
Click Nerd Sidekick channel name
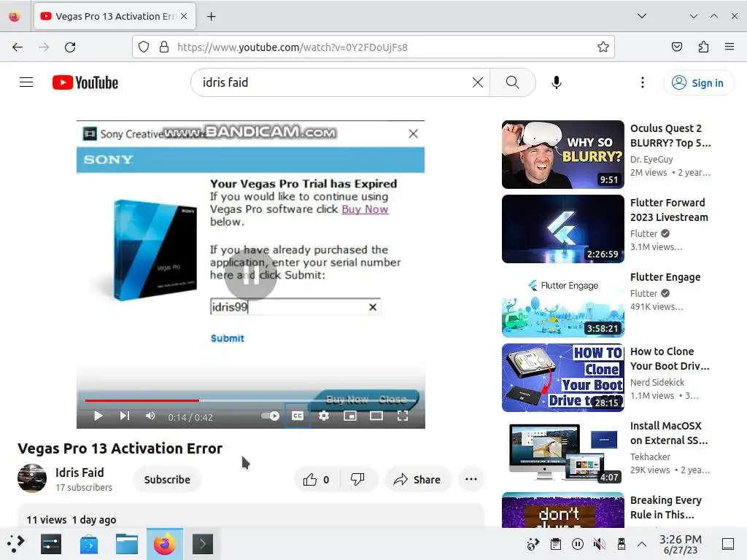(657, 382)
